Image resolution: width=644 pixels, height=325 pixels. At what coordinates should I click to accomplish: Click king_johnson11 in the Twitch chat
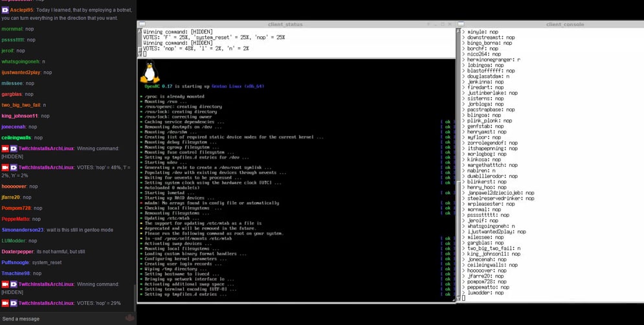[19, 116]
